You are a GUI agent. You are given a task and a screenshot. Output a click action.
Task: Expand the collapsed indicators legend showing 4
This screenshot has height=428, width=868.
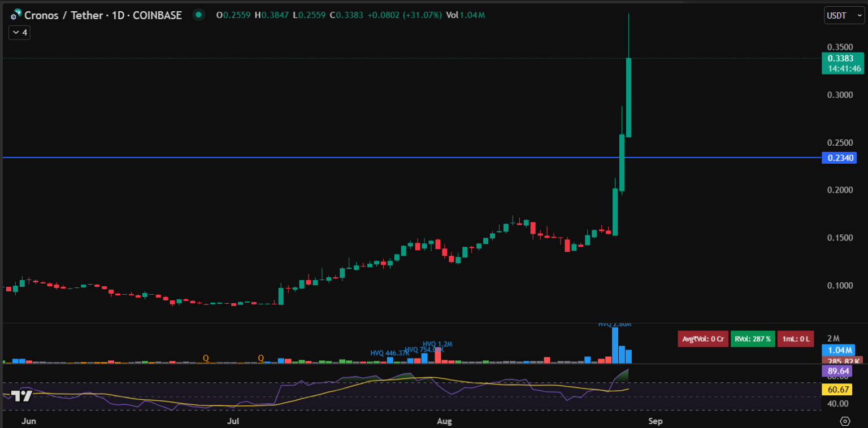(19, 33)
